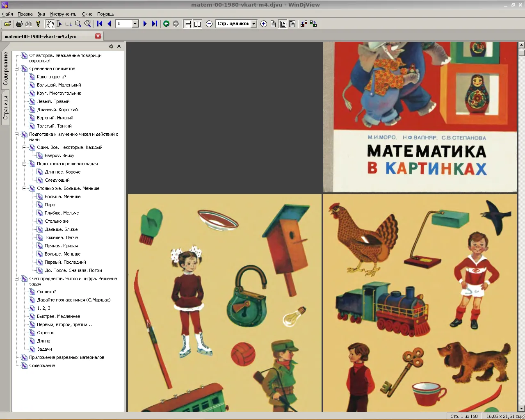Open the page number dropdown
525x420 pixels.
pos(135,24)
